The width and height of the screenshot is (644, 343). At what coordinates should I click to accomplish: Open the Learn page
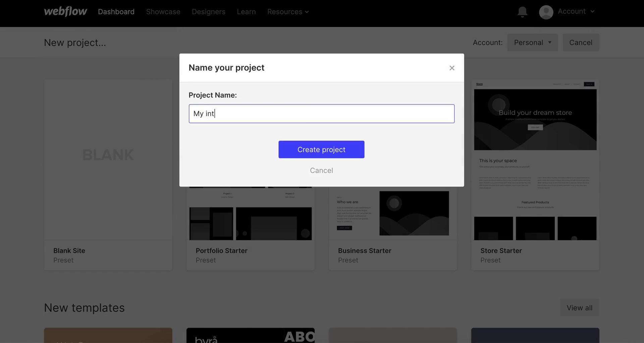pos(246,12)
